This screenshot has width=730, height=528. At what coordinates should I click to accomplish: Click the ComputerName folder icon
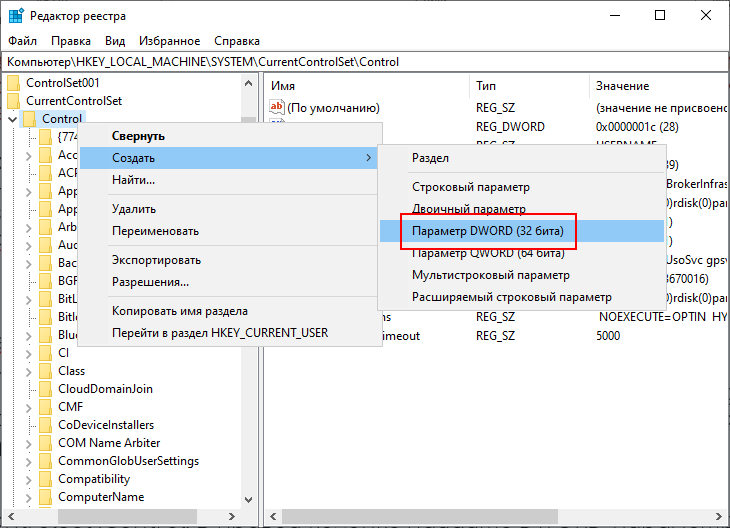(x=45, y=497)
